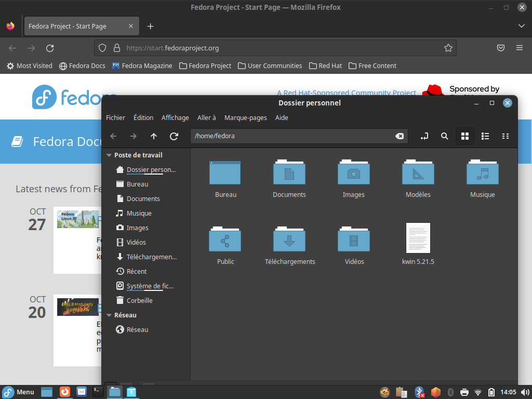This screenshot has width=532, height=399.
Task: Go up to parent folder in file manager
Action: (154, 136)
